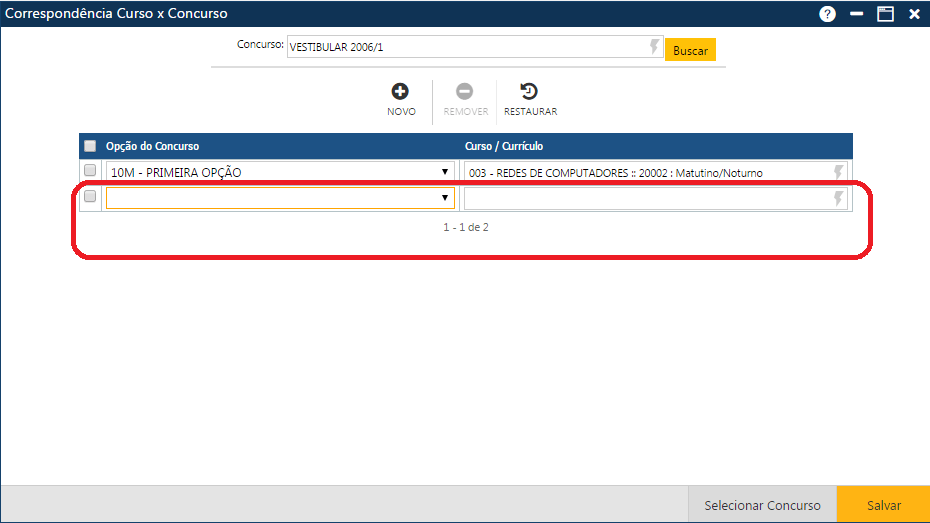930x523 pixels.
Task: Click the REMOVER minus icon
Action: (x=465, y=92)
